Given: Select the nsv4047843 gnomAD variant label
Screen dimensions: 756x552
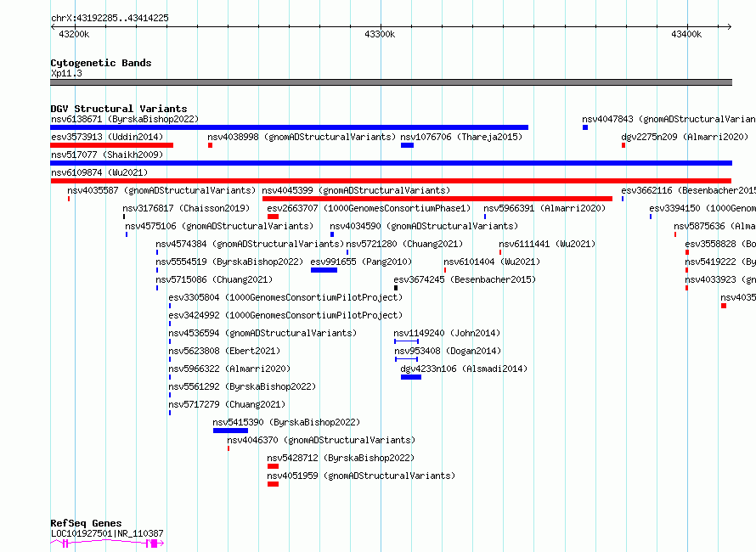Looking at the screenshot, I should point(669,119).
